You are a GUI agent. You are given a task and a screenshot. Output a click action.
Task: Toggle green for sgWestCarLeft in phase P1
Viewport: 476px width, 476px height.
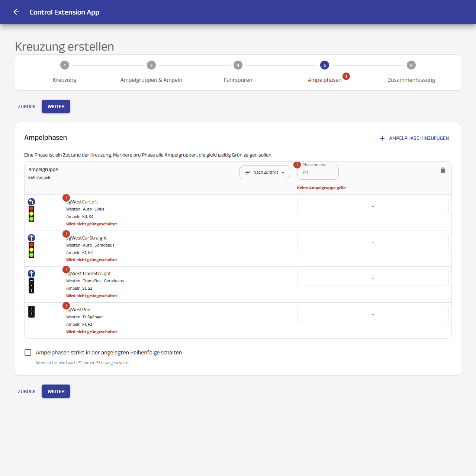373,206
